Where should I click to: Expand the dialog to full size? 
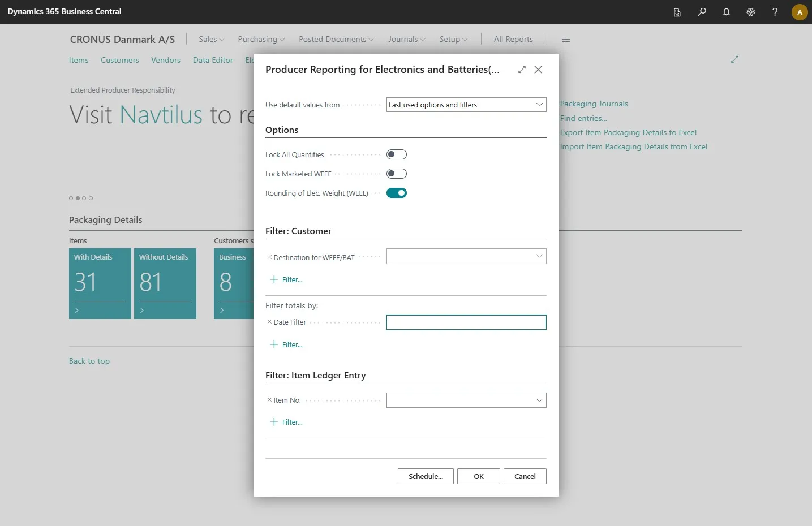tap(522, 70)
